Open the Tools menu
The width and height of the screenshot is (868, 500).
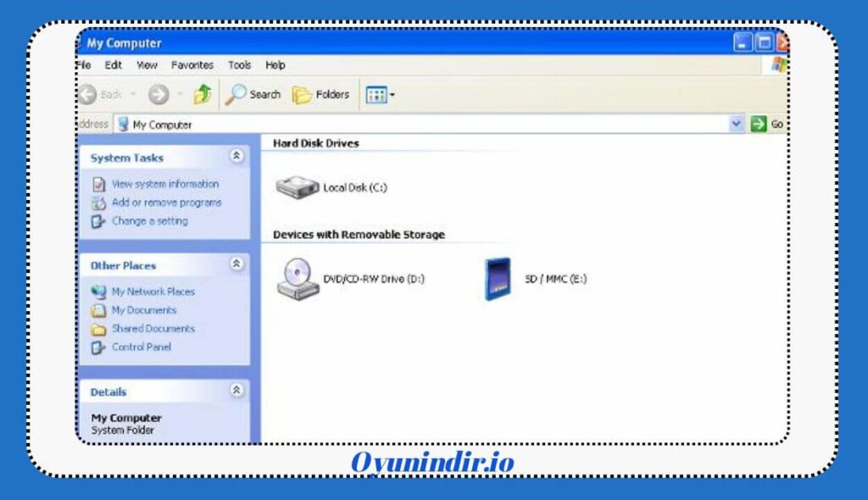tap(239, 64)
